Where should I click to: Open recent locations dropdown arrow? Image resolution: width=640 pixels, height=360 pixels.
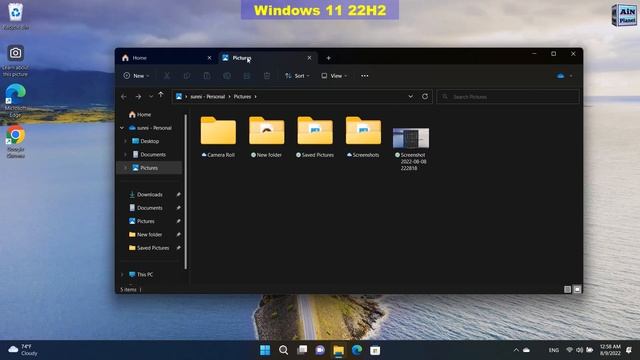click(x=151, y=97)
